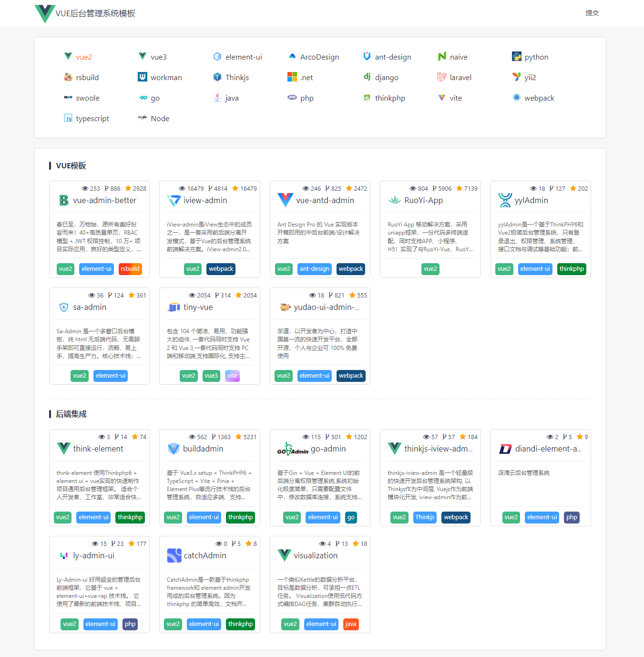Open the think-element project title
Image resolution: width=644 pixels, height=657 pixels.
point(98,449)
